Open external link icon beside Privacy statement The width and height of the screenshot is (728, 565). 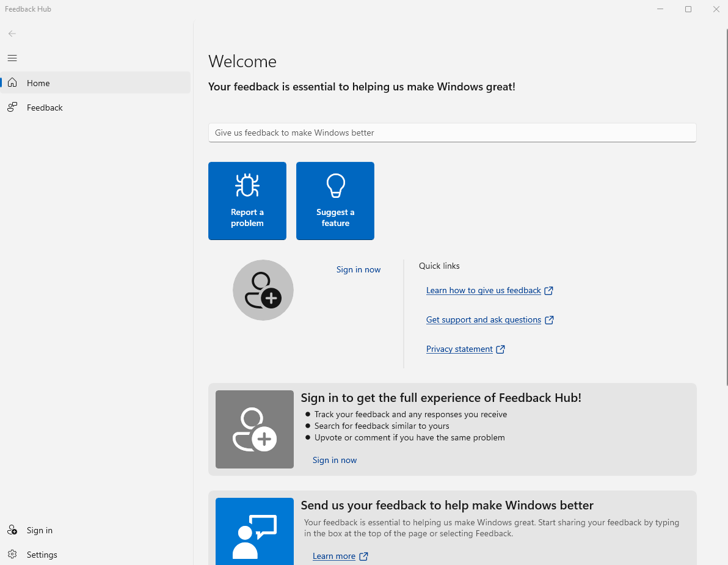[501, 349]
